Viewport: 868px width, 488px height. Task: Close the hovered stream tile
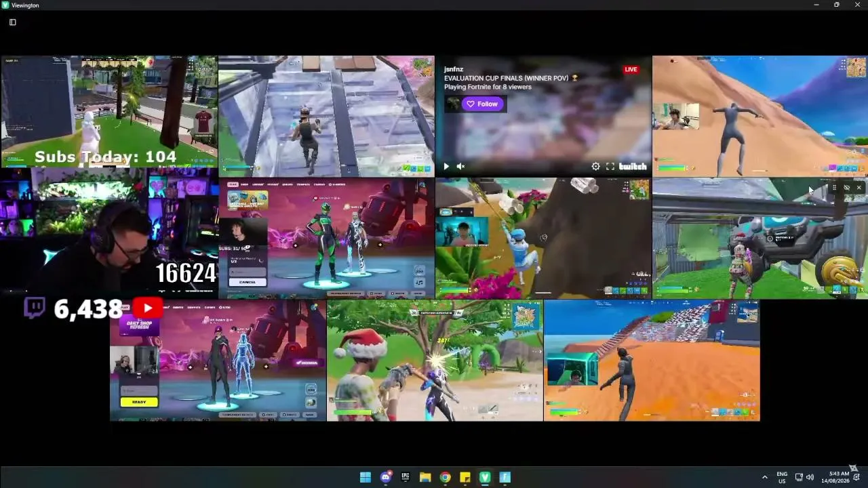(859, 188)
